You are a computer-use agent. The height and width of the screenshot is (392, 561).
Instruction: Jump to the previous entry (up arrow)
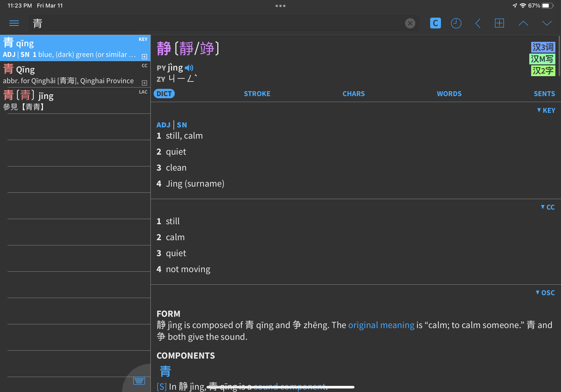click(523, 23)
